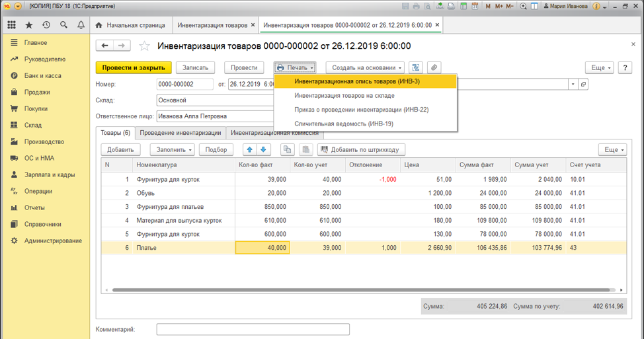
Task: Open the notifications bell icon
Action: [81, 25]
